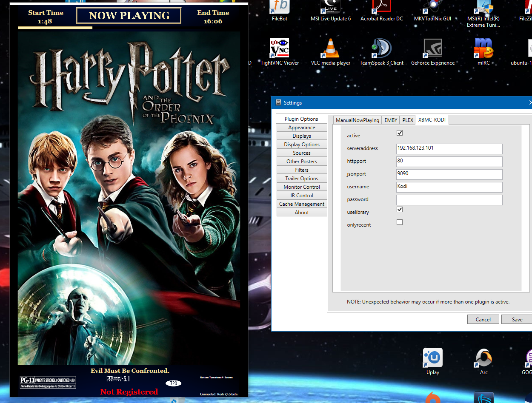Click the Connected: Kodi 17.0 beta status
This screenshot has height=403, width=532.
219,394
